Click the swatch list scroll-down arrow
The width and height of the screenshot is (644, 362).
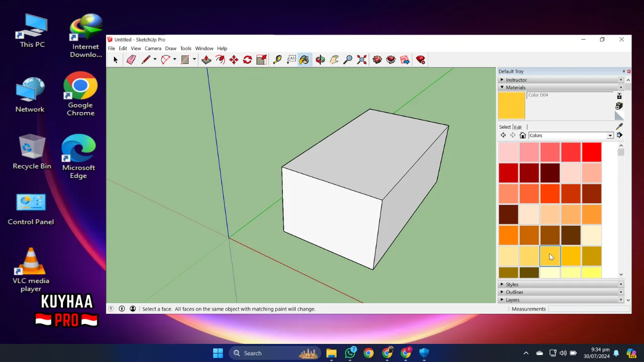pos(621,275)
